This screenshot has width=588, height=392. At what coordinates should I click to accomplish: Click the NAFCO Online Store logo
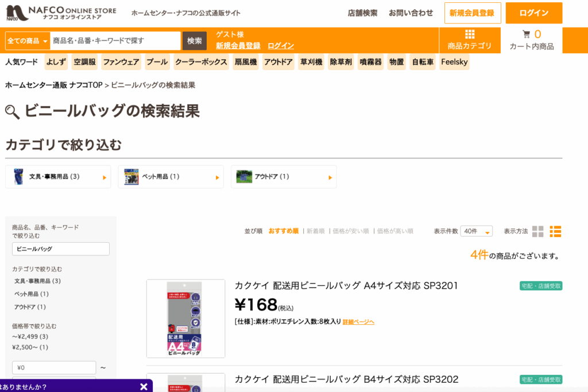click(x=61, y=13)
